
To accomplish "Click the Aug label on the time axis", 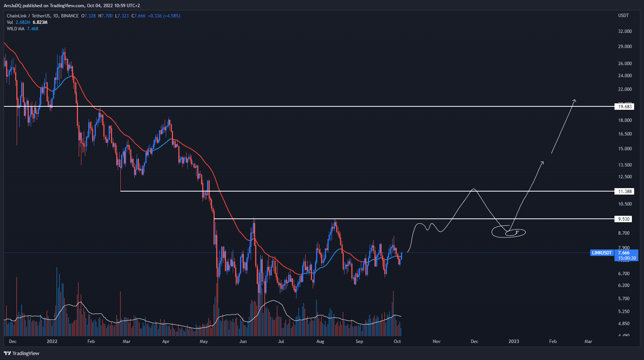I will (320, 341).
